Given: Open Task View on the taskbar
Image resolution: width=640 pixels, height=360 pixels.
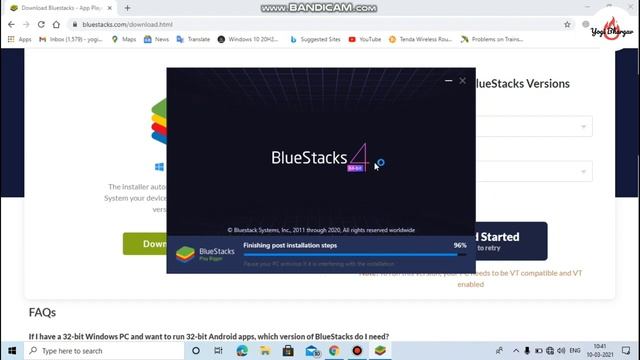Looking at the screenshot, I should (x=219, y=351).
